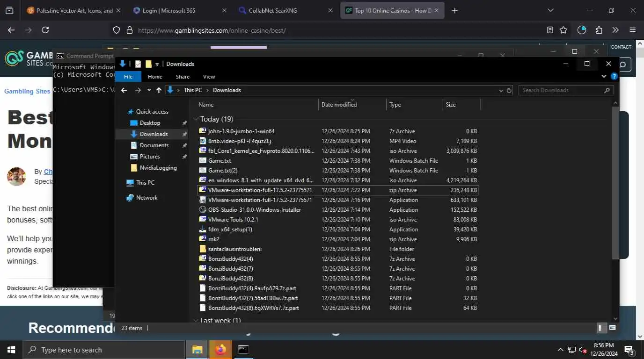Refresh the Downloads folder view

(509, 90)
